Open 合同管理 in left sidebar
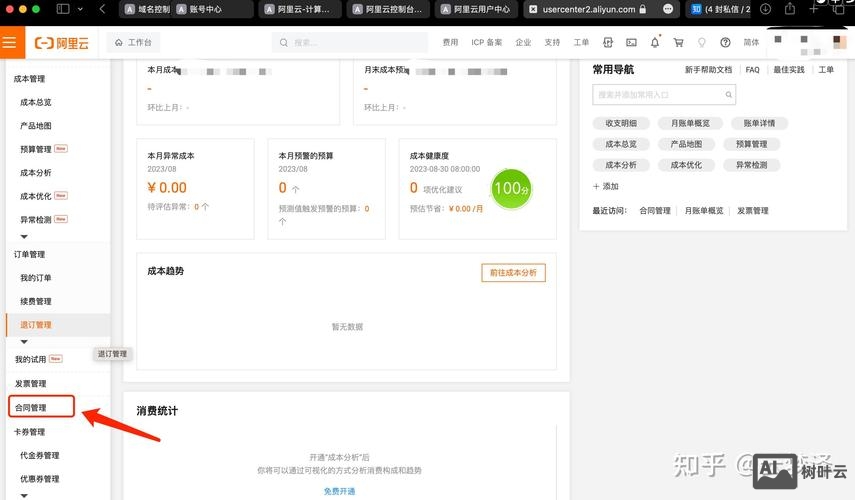The width and height of the screenshot is (855, 500). click(30, 408)
